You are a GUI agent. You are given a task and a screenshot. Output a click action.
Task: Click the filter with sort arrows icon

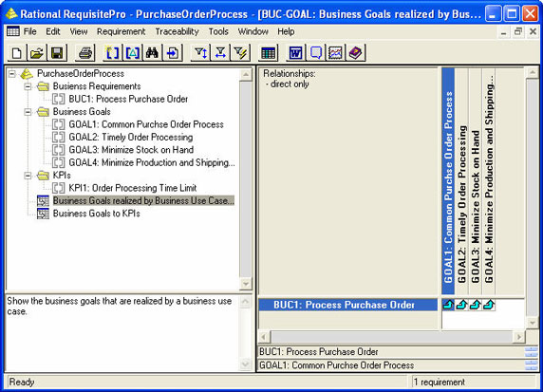point(200,53)
